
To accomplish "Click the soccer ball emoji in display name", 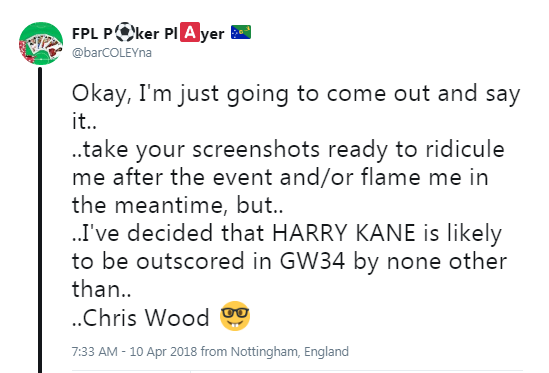I will 124,32.
